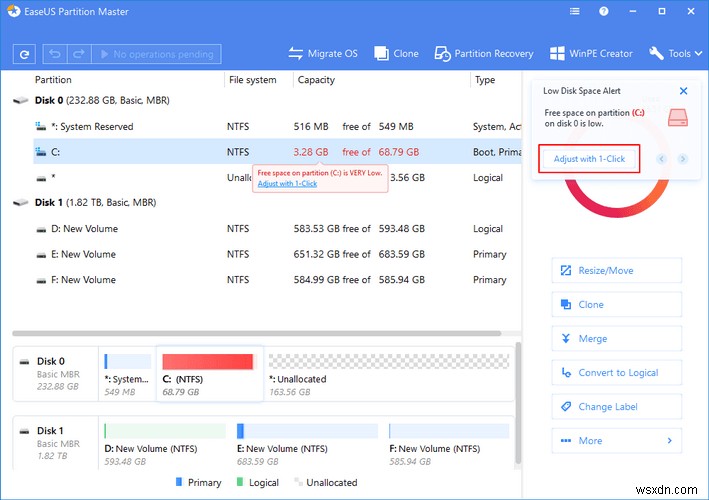This screenshot has width=709, height=500.
Task: Click the Disk 0 hard drive icon in list
Action: pos(21,100)
